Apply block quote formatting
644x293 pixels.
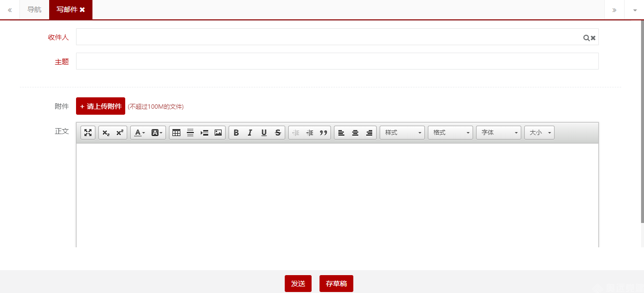coord(323,133)
